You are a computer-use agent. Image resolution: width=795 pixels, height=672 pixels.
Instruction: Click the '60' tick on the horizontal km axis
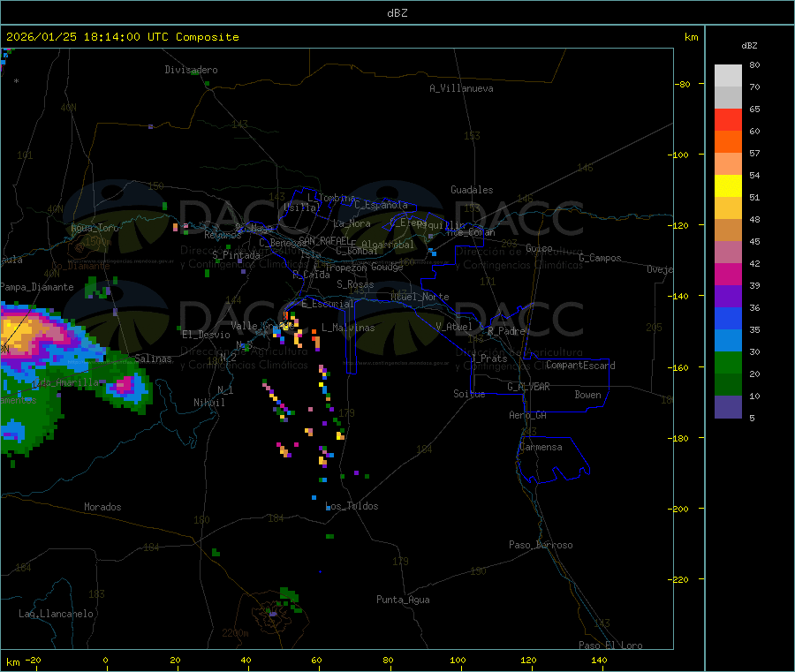point(316,661)
